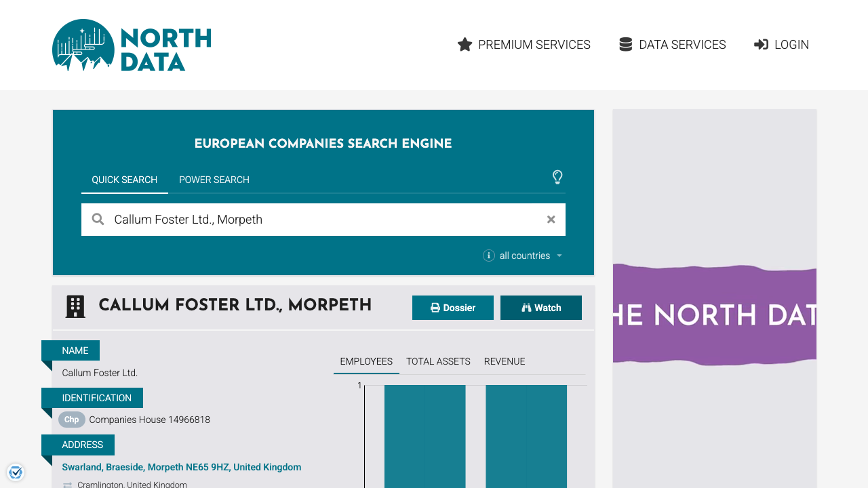Select the Revenue tab
868x488 pixels.
505,361
